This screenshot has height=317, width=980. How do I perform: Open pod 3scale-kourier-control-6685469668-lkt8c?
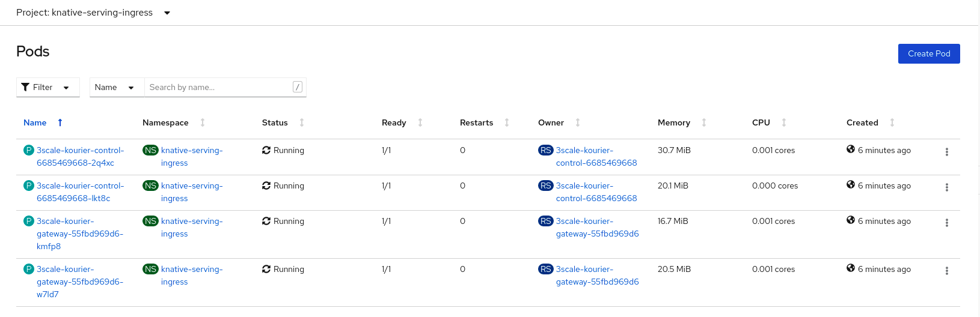[x=80, y=192]
